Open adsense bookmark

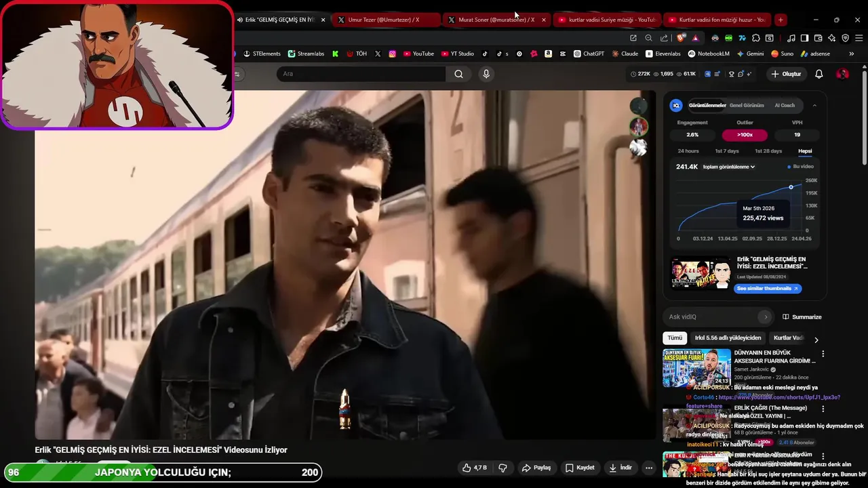[x=815, y=54]
